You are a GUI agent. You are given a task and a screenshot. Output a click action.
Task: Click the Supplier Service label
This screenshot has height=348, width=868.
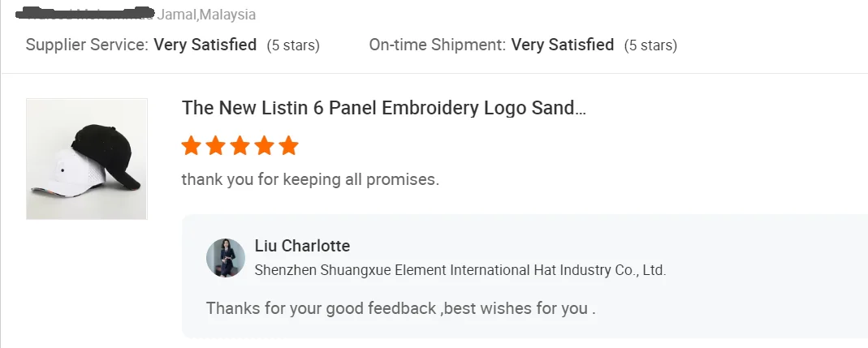coord(87,45)
